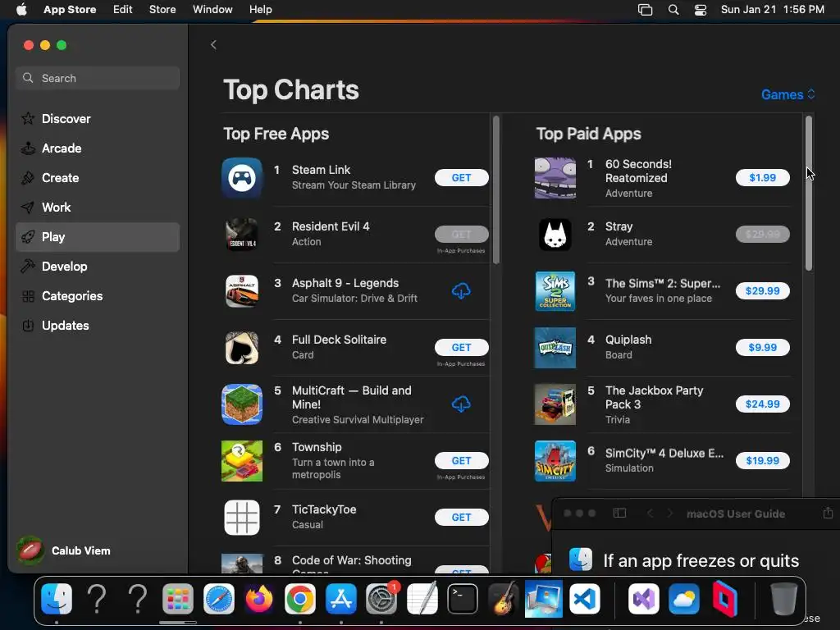Open the Develop section
This screenshot has height=630, width=840.
click(x=98, y=267)
